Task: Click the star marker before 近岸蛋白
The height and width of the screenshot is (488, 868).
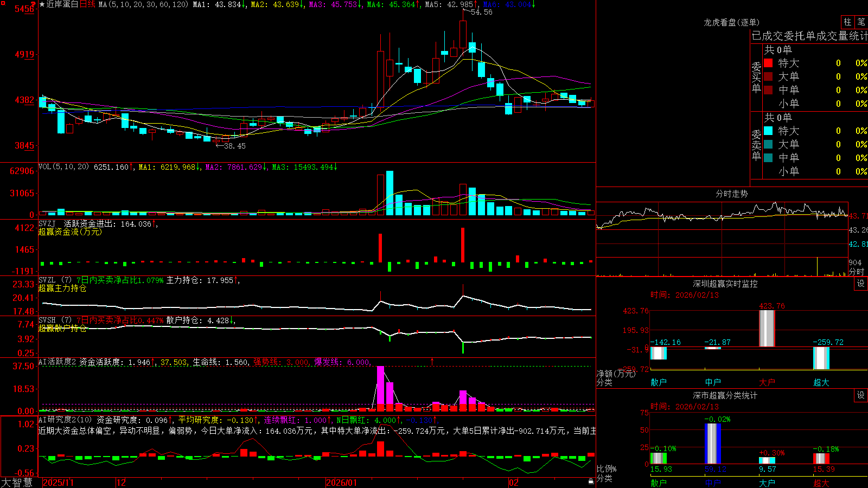Action: tap(42, 4)
